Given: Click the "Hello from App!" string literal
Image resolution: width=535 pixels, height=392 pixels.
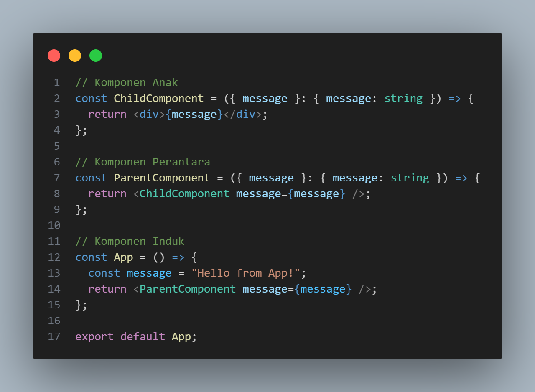Looking at the screenshot, I should pos(246,273).
